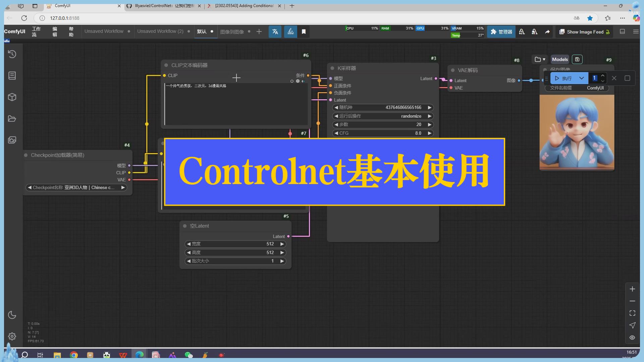
Task: Open the workflows folder sidebar icon
Action: pyautogui.click(x=12, y=119)
